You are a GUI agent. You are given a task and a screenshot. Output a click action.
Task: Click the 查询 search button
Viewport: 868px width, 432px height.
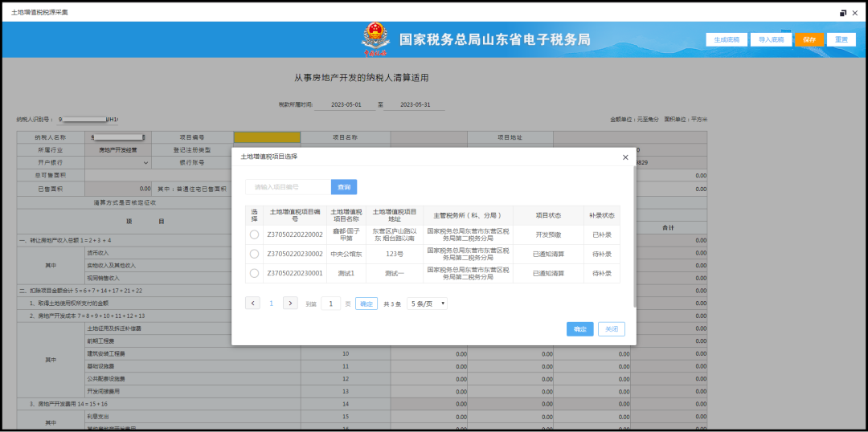(x=344, y=187)
